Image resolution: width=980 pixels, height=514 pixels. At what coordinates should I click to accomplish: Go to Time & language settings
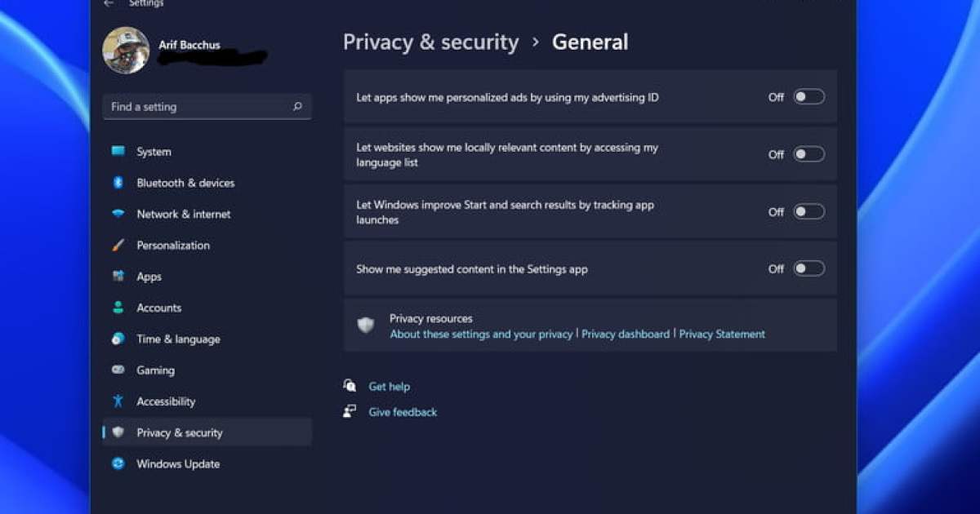(178, 339)
